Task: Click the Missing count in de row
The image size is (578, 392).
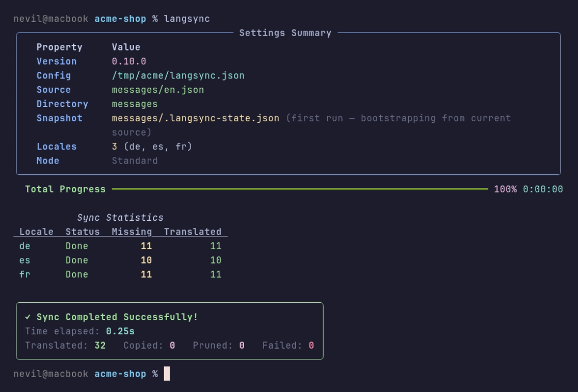Action: click(147, 246)
